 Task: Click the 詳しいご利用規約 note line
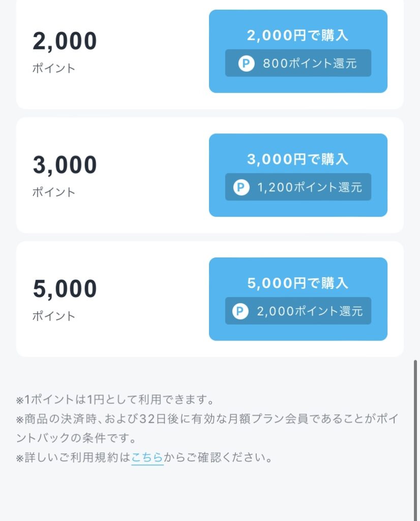pyautogui.click(x=144, y=457)
